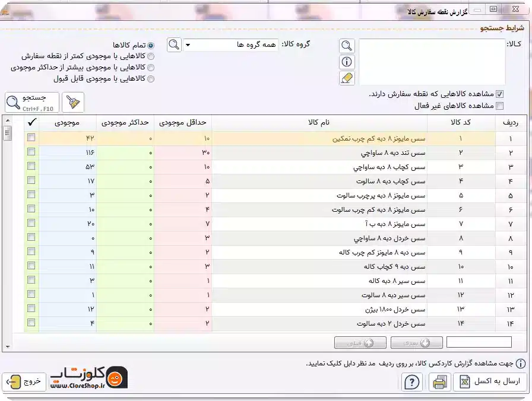Click the نام کالا column header

click(x=319, y=122)
